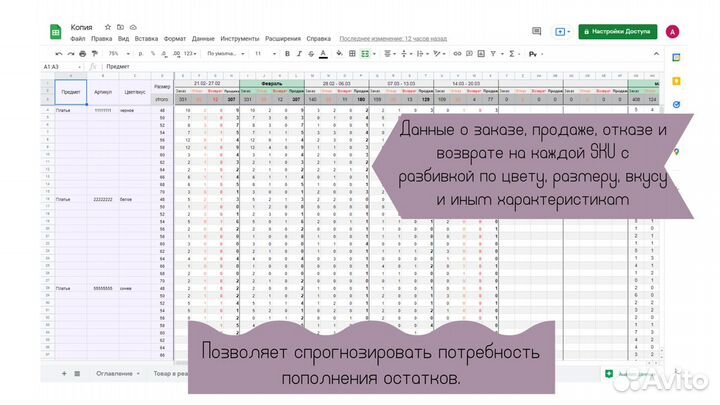
Task: Format as currency with the р. button
Action: pos(141,54)
